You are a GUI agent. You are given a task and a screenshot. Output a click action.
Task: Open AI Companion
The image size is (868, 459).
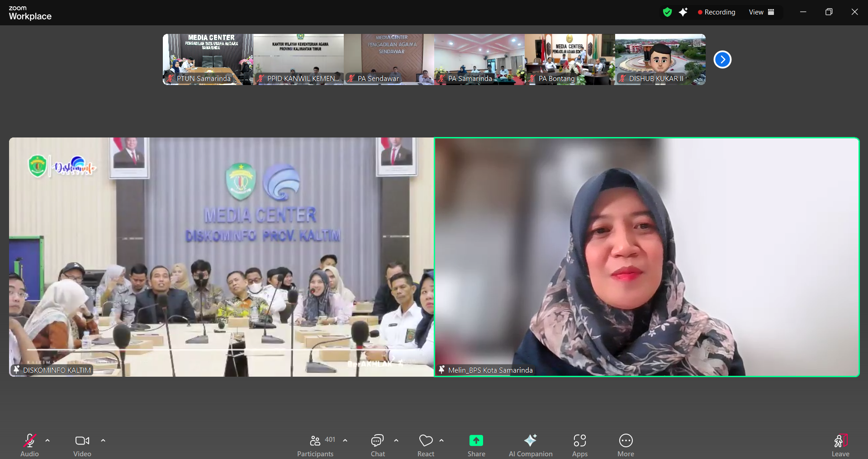530,445
